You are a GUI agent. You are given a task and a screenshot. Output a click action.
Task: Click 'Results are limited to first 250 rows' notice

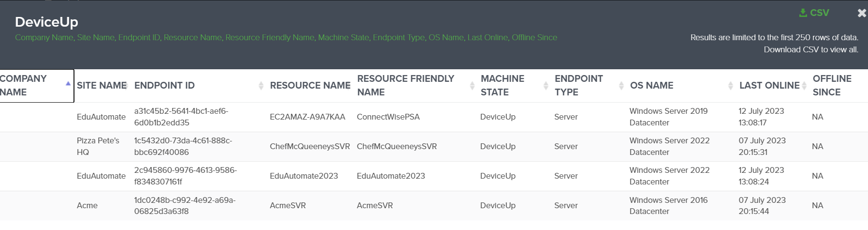[x=774, y=44]
